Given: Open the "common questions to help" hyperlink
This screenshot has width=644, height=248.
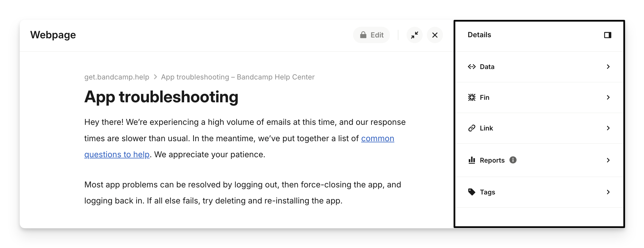Looking at the screenshot, I should click(x=377, y=139).
